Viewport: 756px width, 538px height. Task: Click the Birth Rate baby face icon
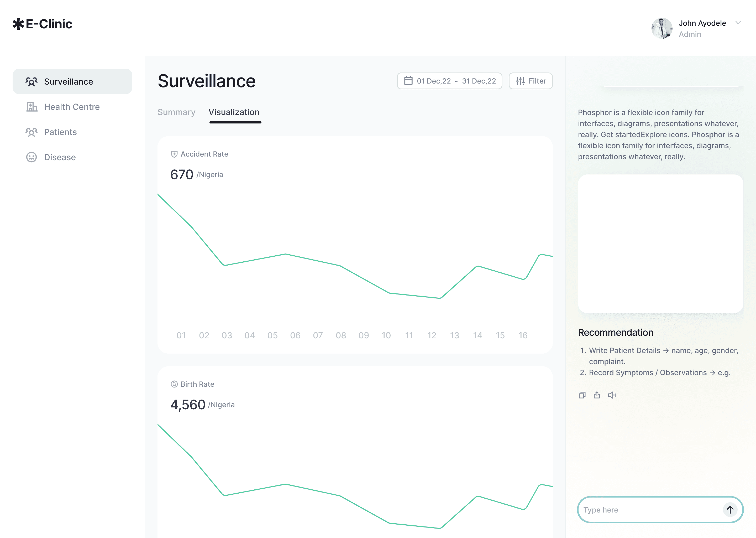tap(174, 384)
